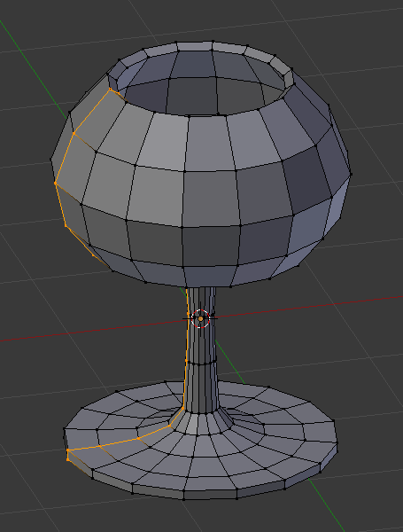Image resolution: width=403 pixels, height=532 pixels.
Task: Click the orange edge crossing the base top surface
Action: point(104,444)
